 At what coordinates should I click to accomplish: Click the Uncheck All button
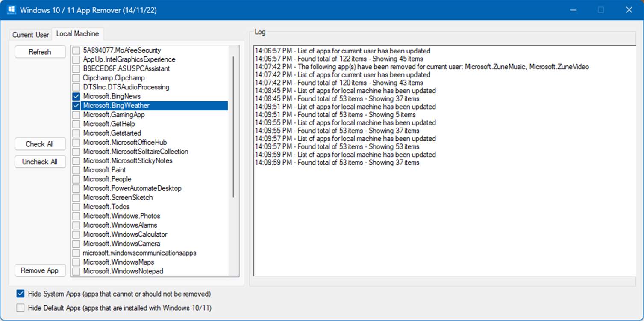point(40,162)
